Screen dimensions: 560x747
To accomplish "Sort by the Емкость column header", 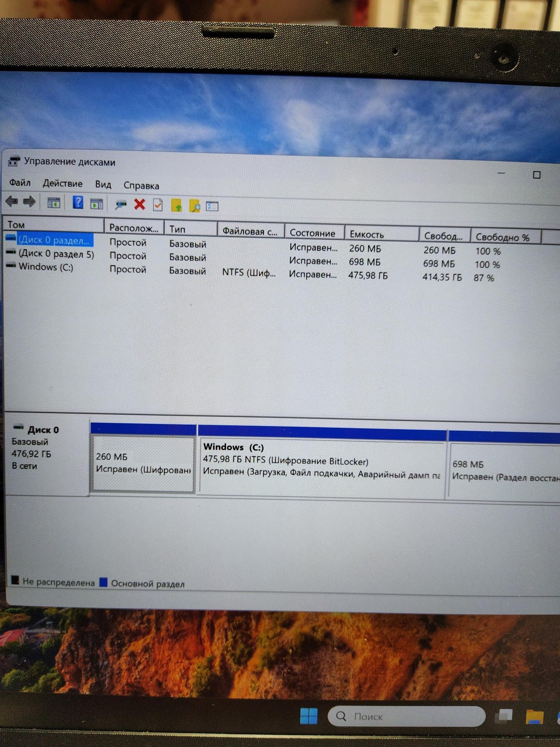I will 382,235.
